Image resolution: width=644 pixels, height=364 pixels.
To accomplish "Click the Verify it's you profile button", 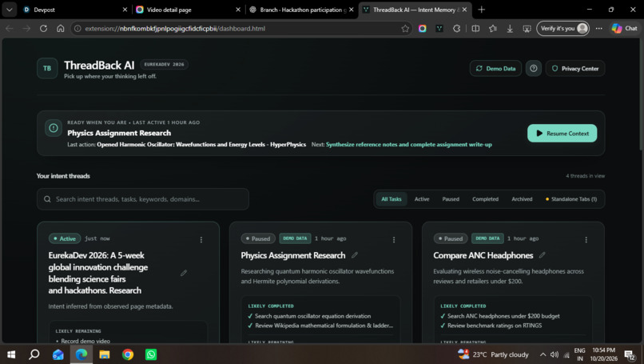I will click(563, 28).
